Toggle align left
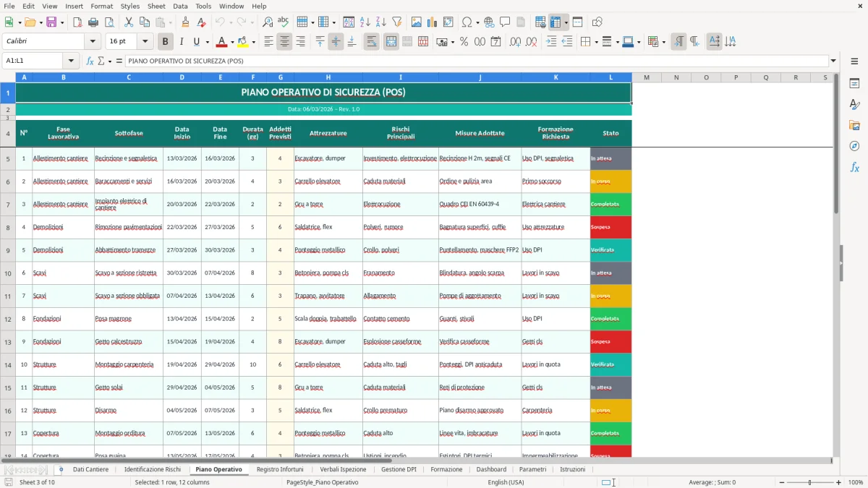 point(268,42)
